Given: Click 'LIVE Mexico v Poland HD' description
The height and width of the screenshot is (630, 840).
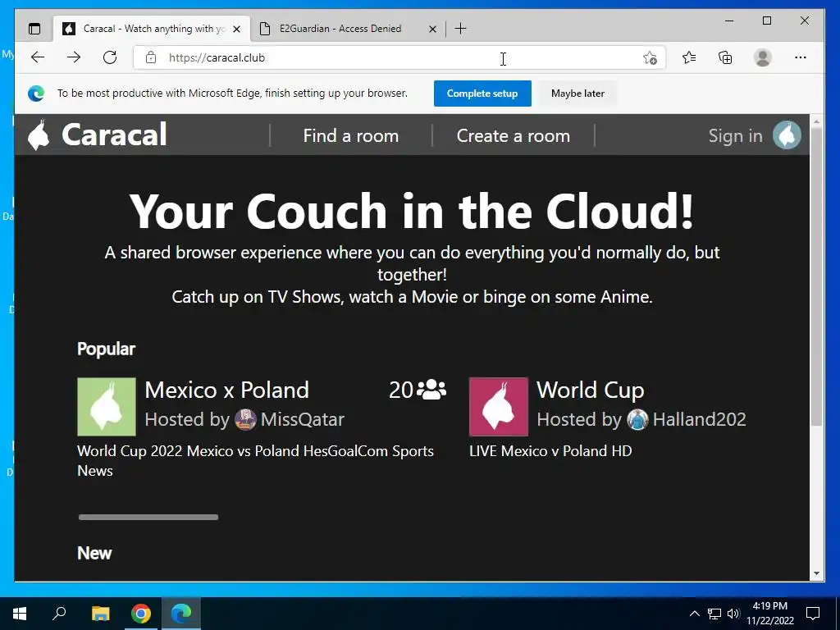Looking at the screenshot, I should click(550, 450).
